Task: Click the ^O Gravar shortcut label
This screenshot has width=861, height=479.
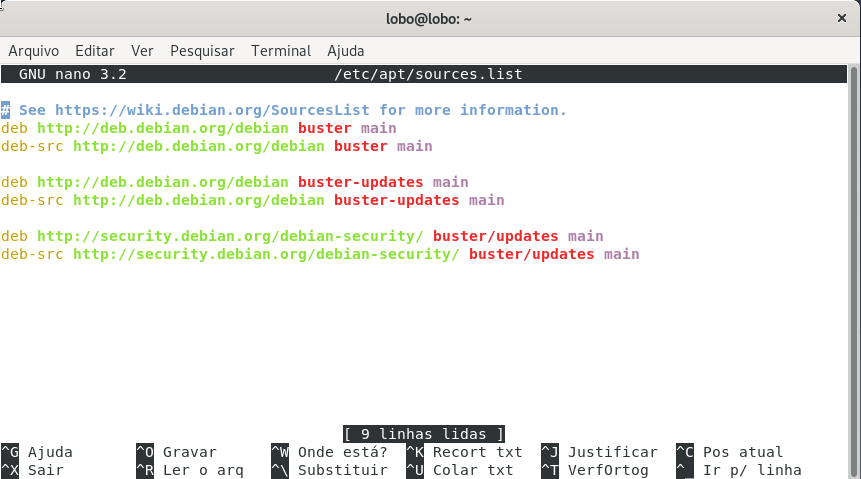Action: [x=177, y=452]
